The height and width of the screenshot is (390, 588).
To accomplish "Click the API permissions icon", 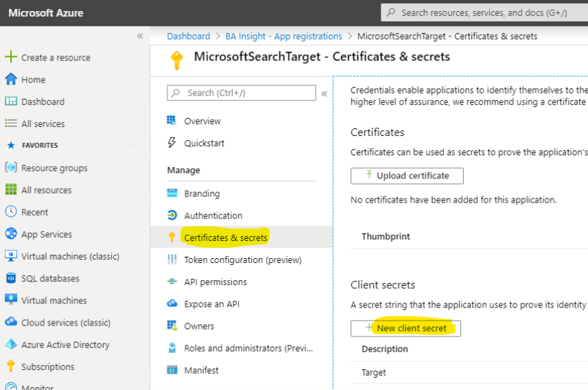I will click(x=172, y=282).
